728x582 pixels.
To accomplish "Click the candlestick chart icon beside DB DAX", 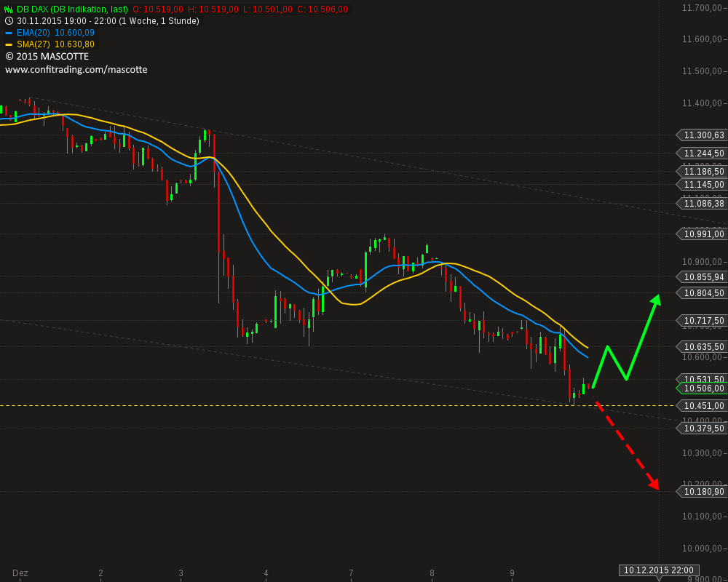I will point(9,9).
